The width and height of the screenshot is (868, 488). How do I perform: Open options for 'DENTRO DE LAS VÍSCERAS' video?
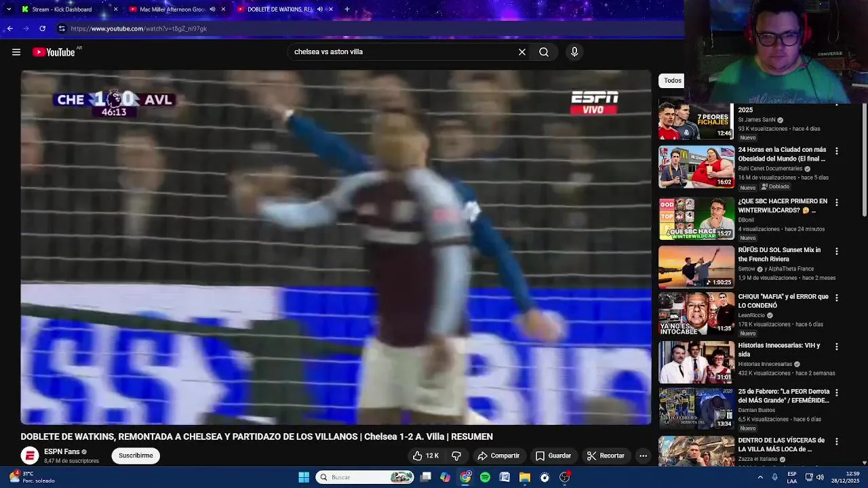point(836,441)
